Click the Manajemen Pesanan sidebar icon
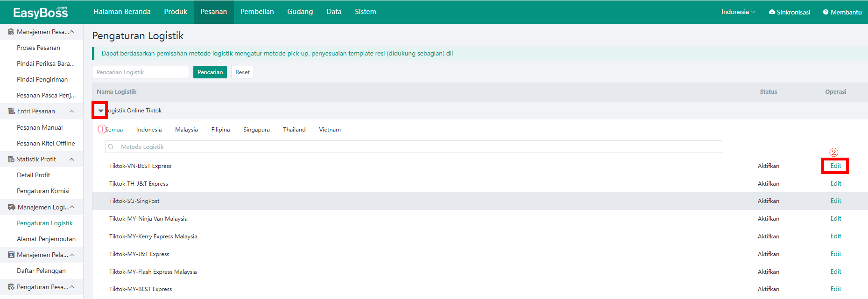The height and width of the screenshot is (299, 868). click(11, 32)
